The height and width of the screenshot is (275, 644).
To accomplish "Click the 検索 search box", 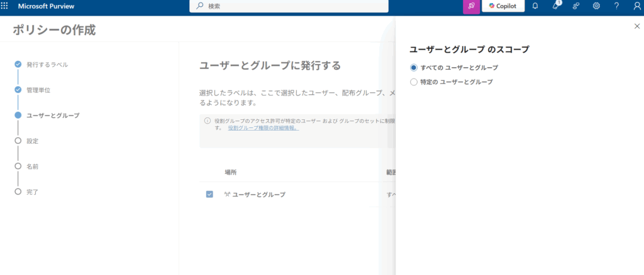I will [289, 6].
